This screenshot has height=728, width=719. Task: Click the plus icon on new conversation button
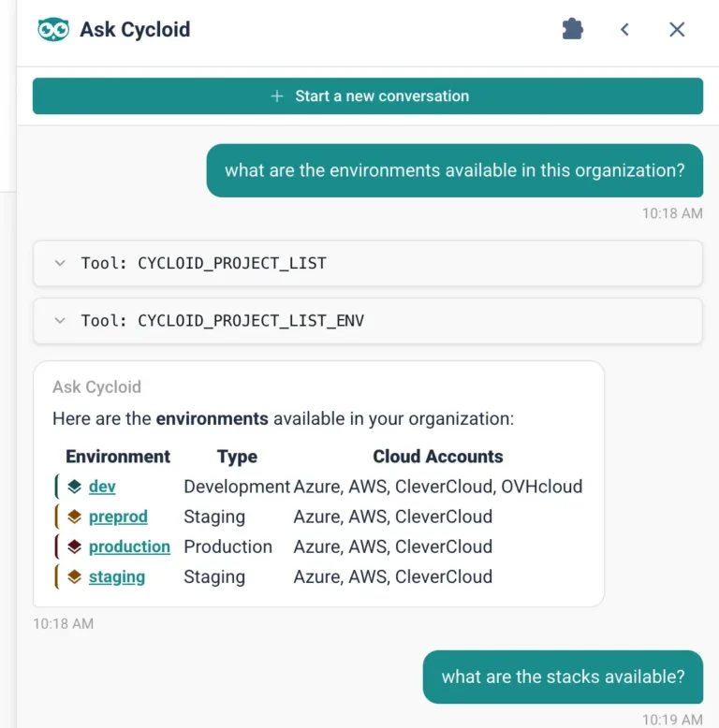tap(277, 96)
